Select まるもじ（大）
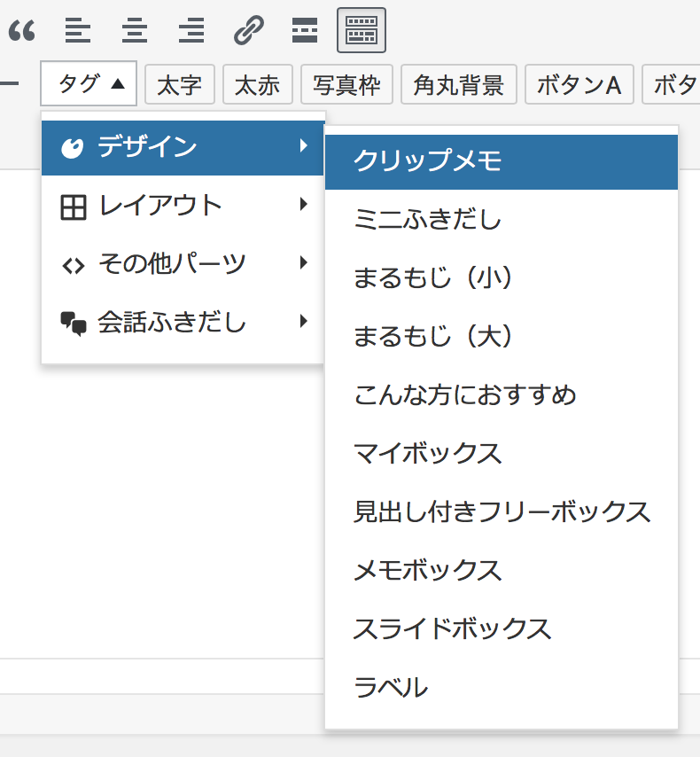Viewport: 700px width, 757px height. point(502,336)
